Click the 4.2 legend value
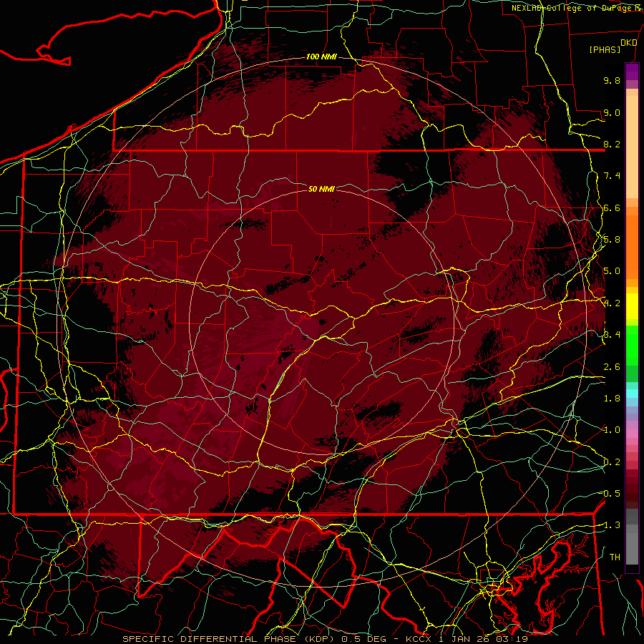 tap(612, 303)
